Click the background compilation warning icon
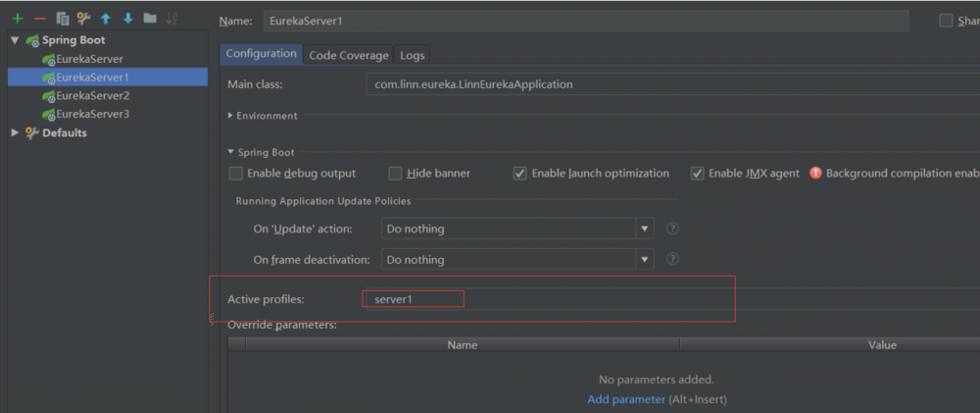Viewport: 980px width, 413px height. tap(815, 174)
